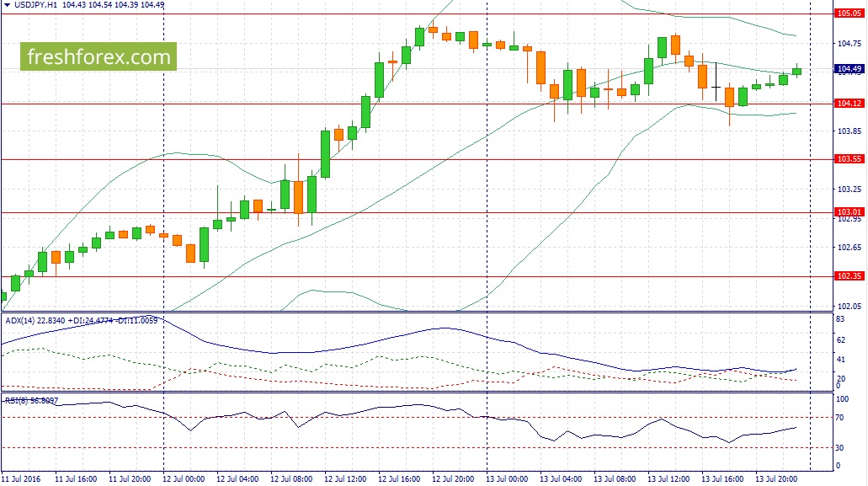Select the 102.35 horizontal level label
This screenshot has width=868, height=486.
[x=849, y=275]
